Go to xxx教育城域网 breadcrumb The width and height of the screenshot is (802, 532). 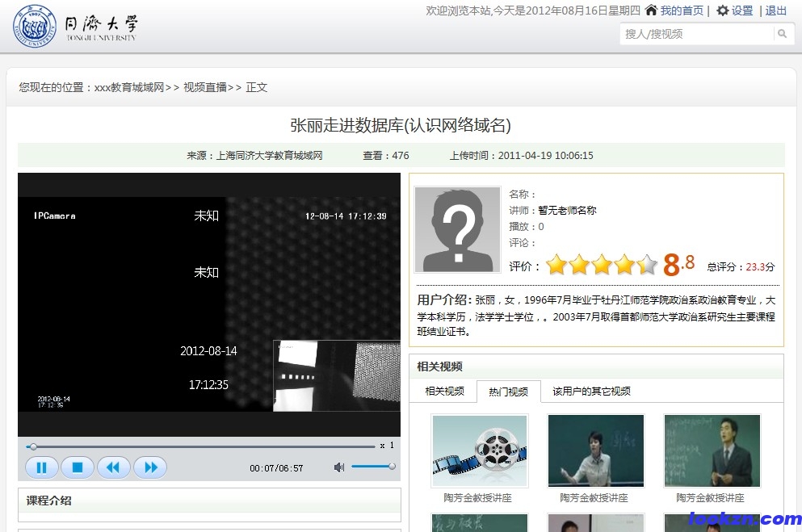(x=129, y=87)
